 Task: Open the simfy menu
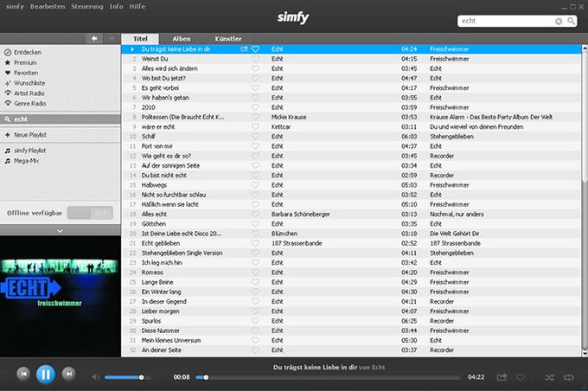(15, 6)
